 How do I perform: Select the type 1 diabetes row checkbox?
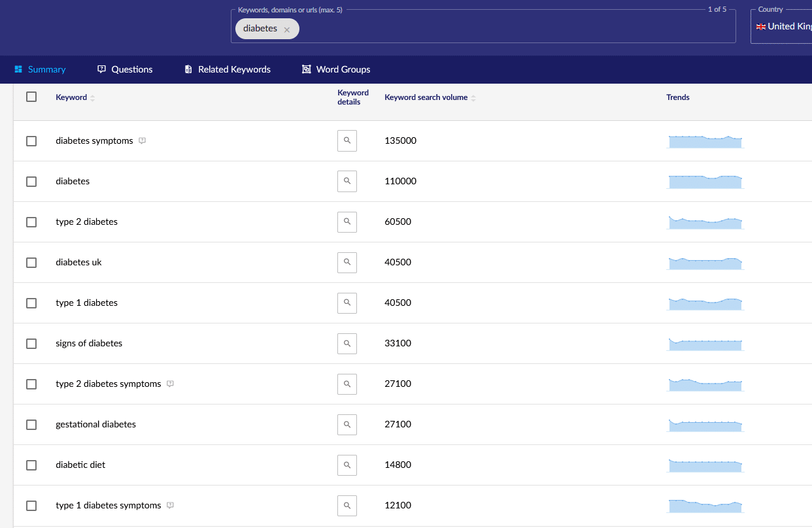point(31,303)
